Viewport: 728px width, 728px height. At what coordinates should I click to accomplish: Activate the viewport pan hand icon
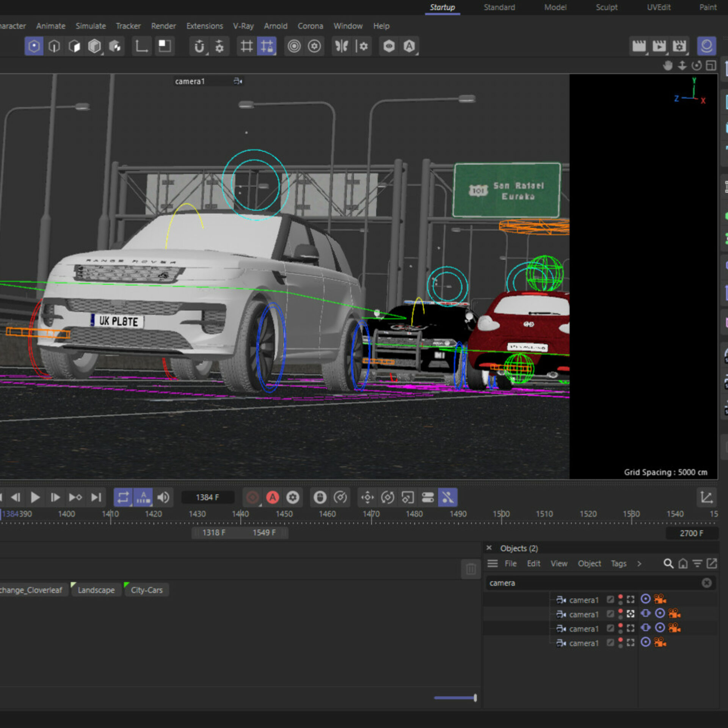tap(668, 66)
